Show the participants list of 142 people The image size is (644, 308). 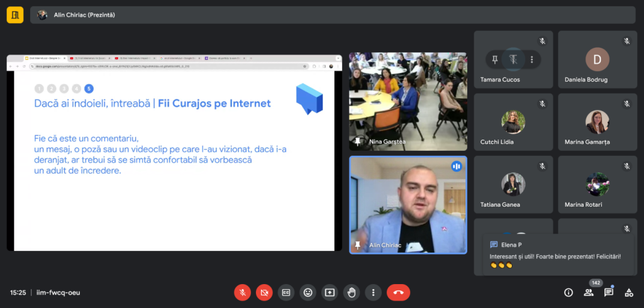click(589, 292)
